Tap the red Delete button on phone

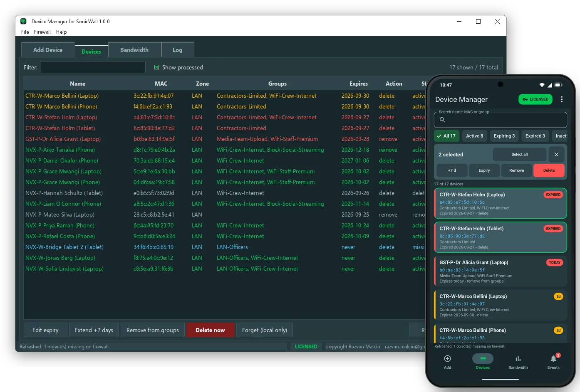(549, 170)
